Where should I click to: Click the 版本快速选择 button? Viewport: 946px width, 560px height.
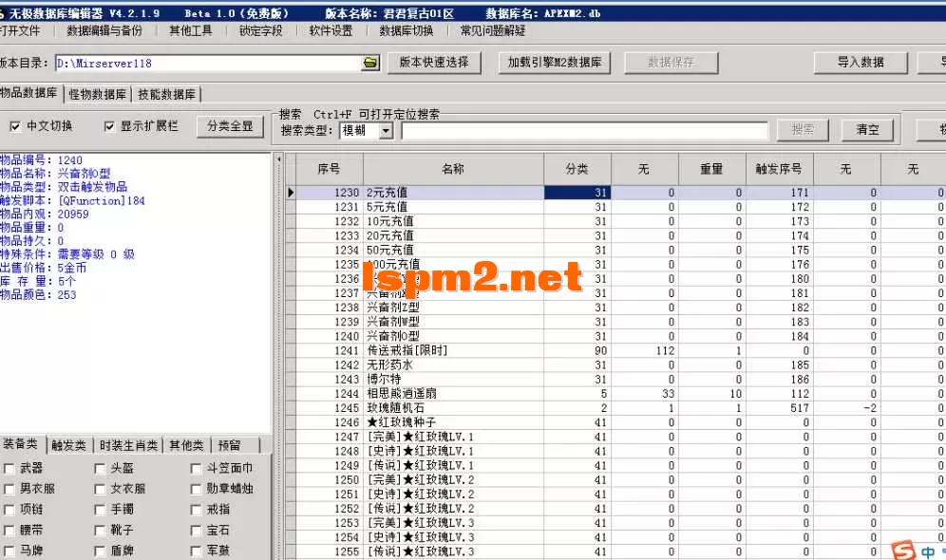(432, 64)
